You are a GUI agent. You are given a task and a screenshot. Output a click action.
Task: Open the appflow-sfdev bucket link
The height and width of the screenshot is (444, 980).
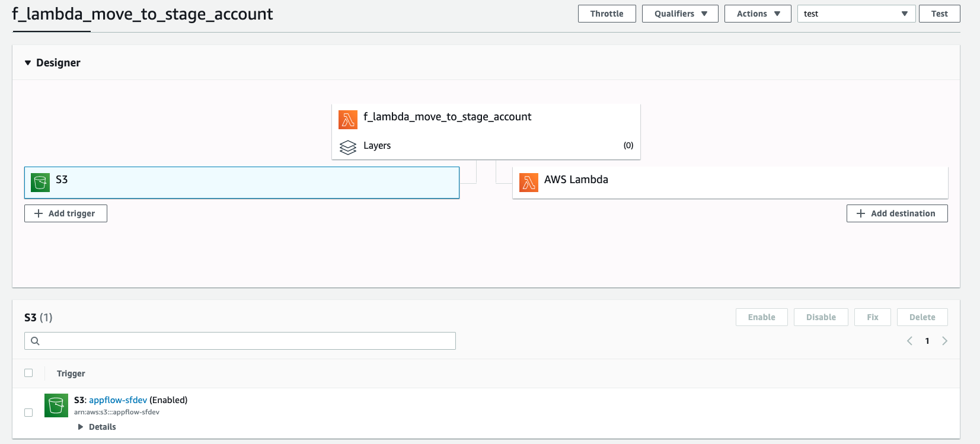118,400
